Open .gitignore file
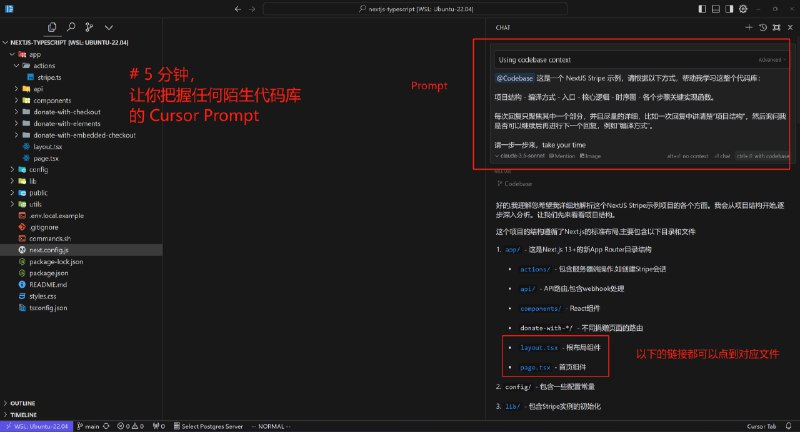800x432 pixels. [x=43, y=227]
